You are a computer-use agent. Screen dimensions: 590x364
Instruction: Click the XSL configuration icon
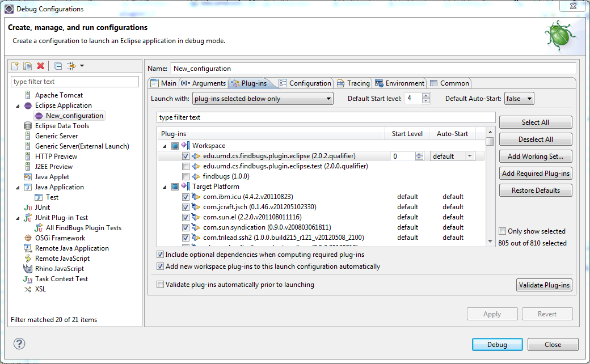pos(28,289)
